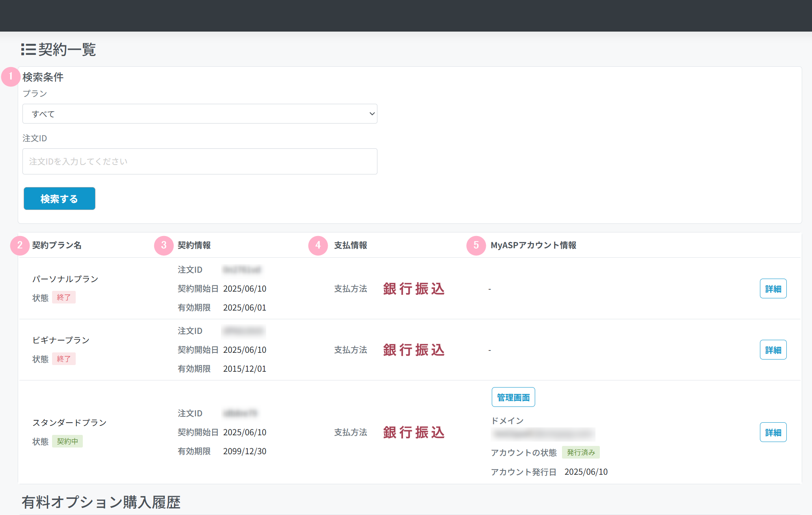This screenshot has width=812, height=515.
Task: Click pink marker number 1 badge
Action: tap(11, 77)
